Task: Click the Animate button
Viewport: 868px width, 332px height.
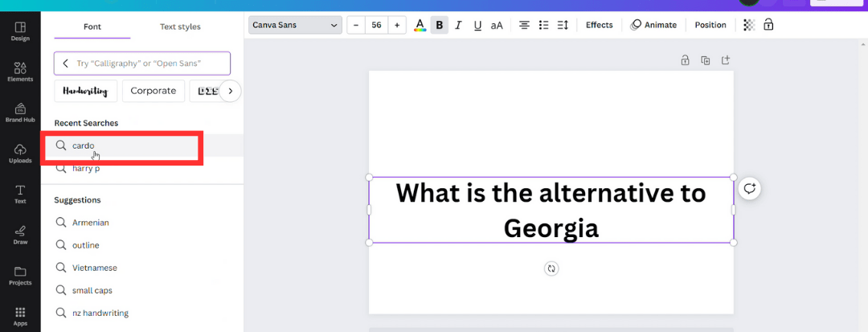Action: point(653,25)
